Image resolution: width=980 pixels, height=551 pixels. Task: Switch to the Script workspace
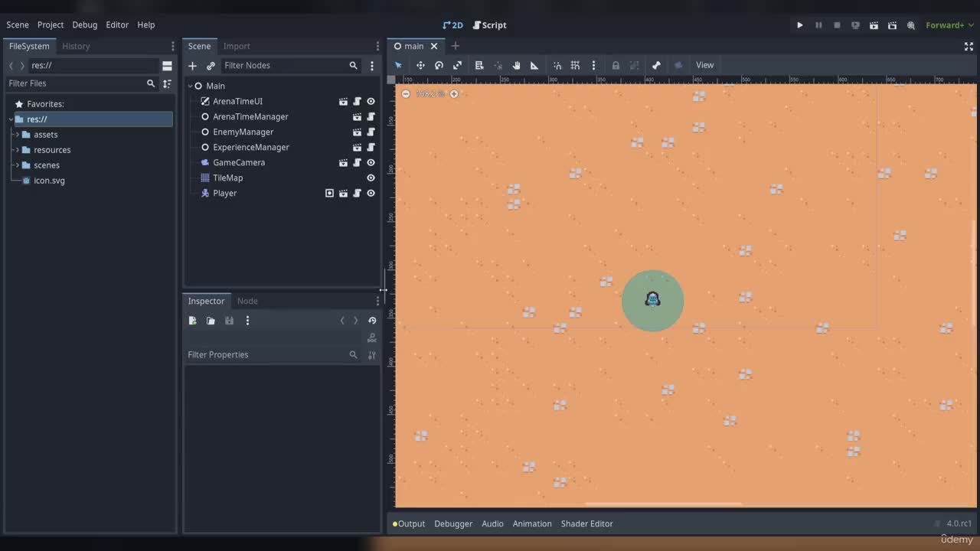(489, 25)
